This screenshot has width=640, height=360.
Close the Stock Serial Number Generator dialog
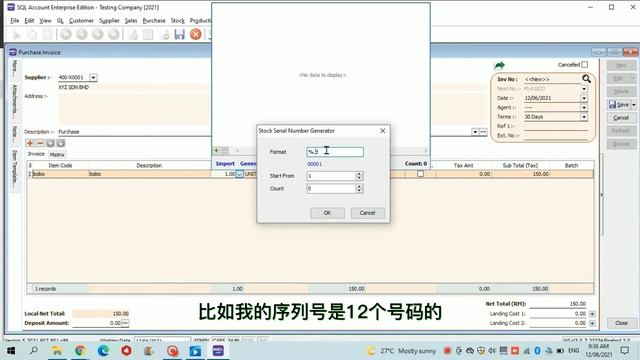[382, 131]
